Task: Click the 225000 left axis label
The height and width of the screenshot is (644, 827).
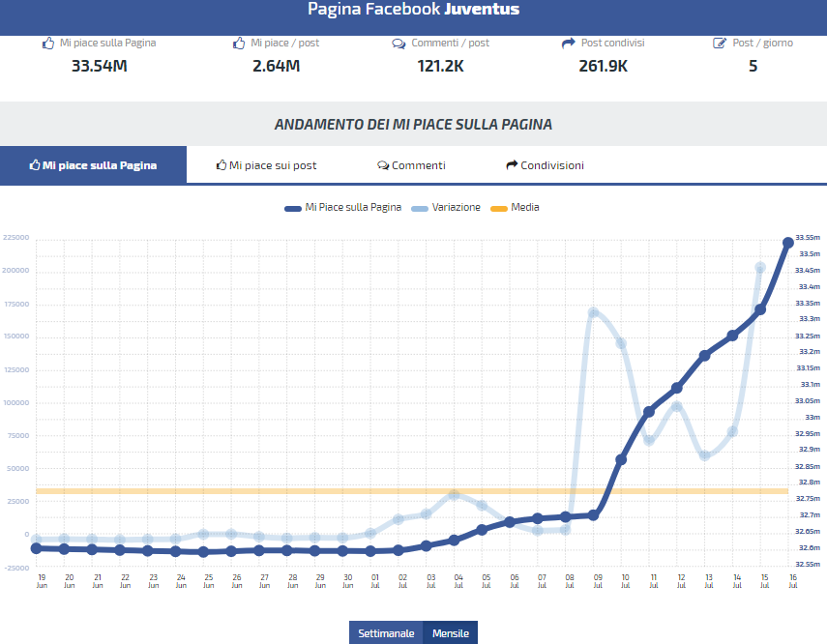Action: tap(15, 237)
